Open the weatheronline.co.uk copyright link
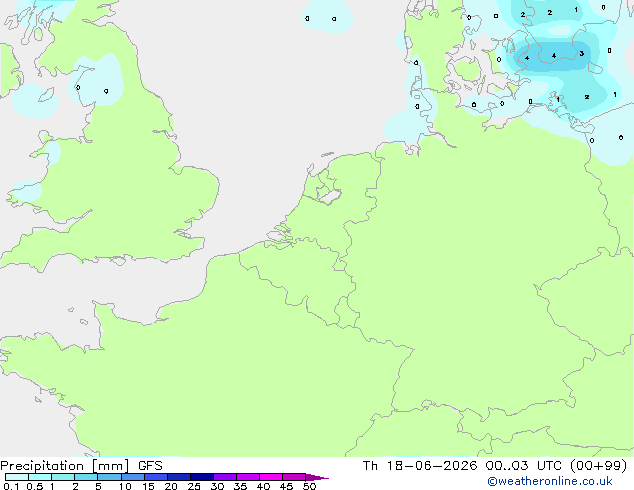The width and height of the screenshot is (634, 490). (550, 481)
